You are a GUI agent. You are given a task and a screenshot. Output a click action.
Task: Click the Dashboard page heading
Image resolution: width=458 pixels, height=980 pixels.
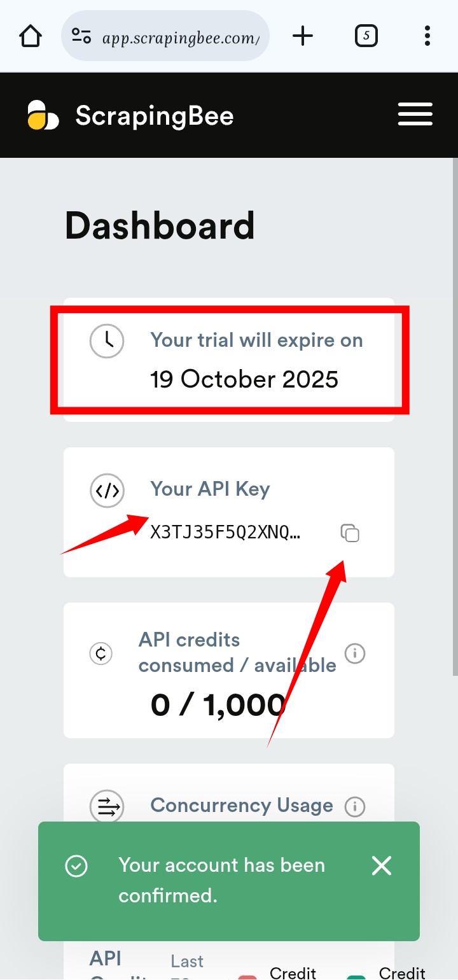(x=160, y=226)
